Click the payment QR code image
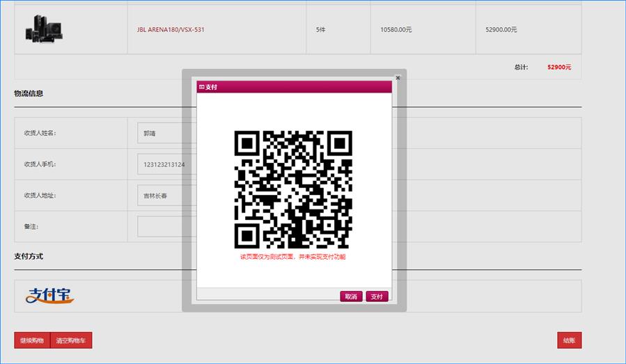The image size is (626, 364). 293,189
